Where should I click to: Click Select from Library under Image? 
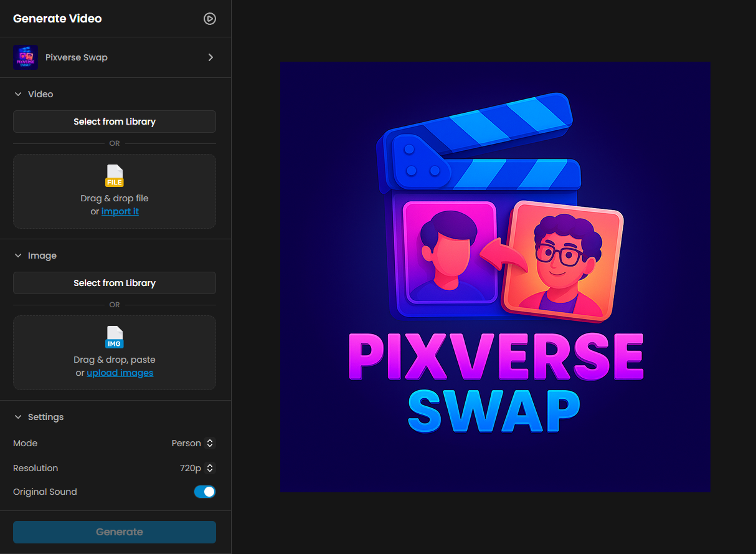[115, 283]
